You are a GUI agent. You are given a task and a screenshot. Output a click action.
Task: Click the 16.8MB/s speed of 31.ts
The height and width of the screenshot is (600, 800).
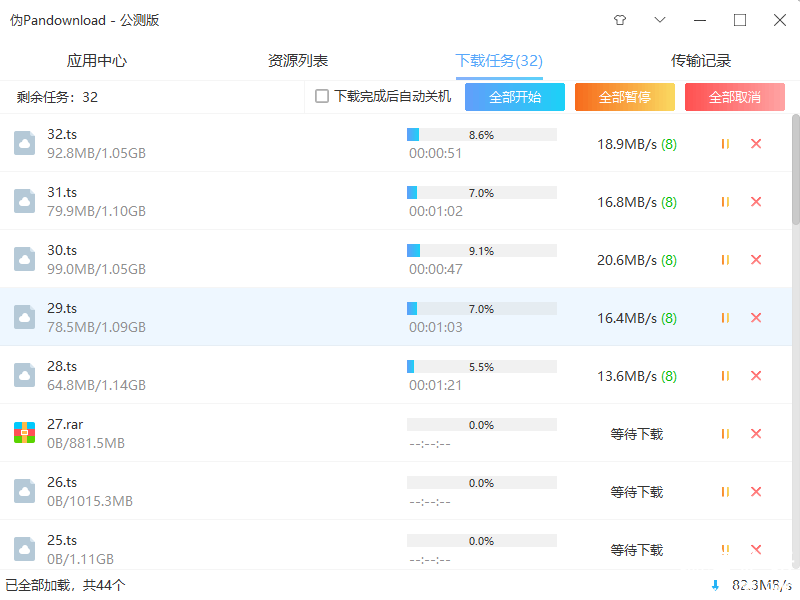(x=627, y=203)
